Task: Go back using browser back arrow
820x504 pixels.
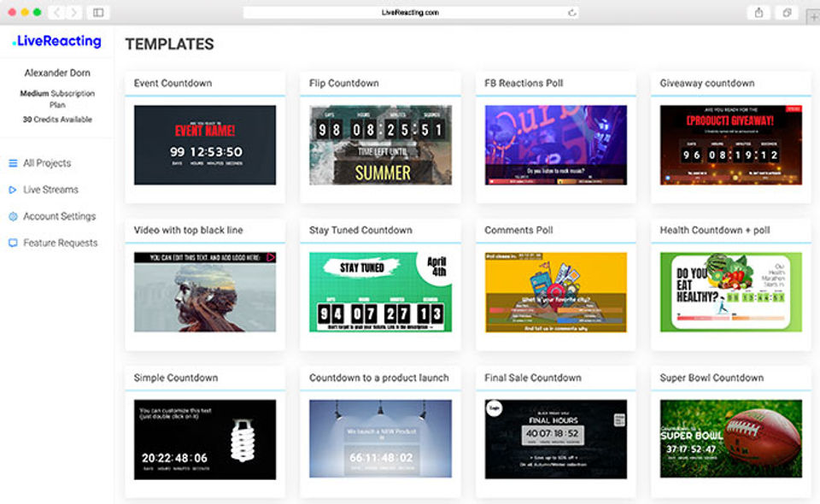Action: (x=56, y=13)
